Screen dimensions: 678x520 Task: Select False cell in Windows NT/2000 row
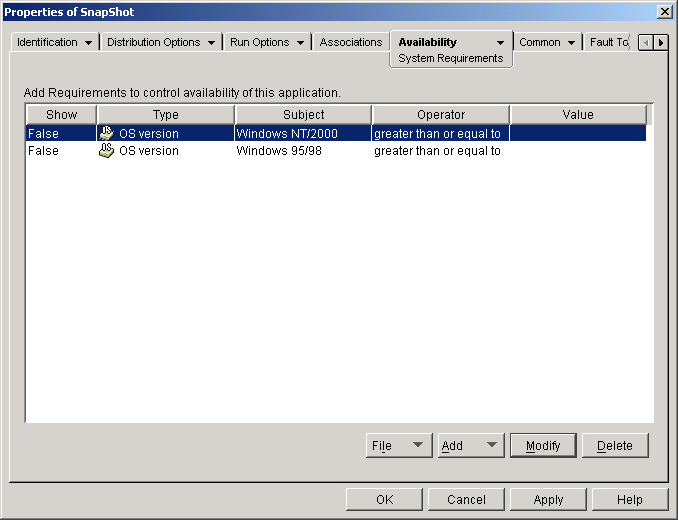[x=61, y=133]
